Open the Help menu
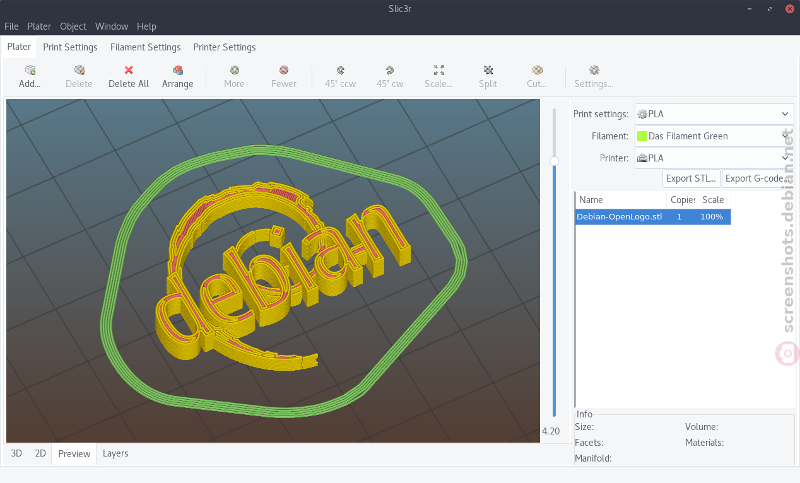 [x=146, y=27]
